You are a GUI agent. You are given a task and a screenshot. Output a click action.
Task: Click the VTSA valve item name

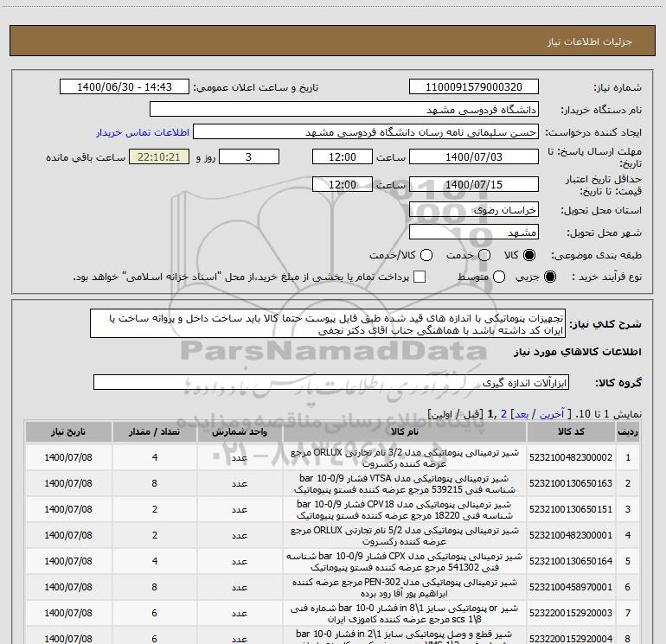click(x=405, y=483)
